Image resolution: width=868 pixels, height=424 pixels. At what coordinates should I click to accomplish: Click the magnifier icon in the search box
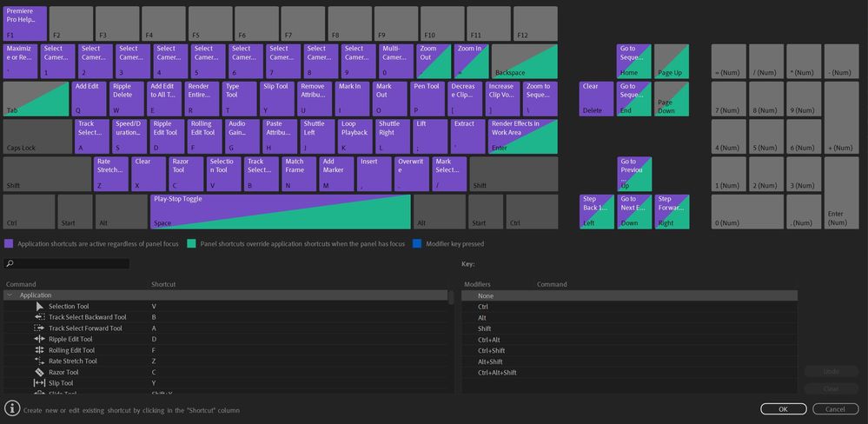(10, 264)
